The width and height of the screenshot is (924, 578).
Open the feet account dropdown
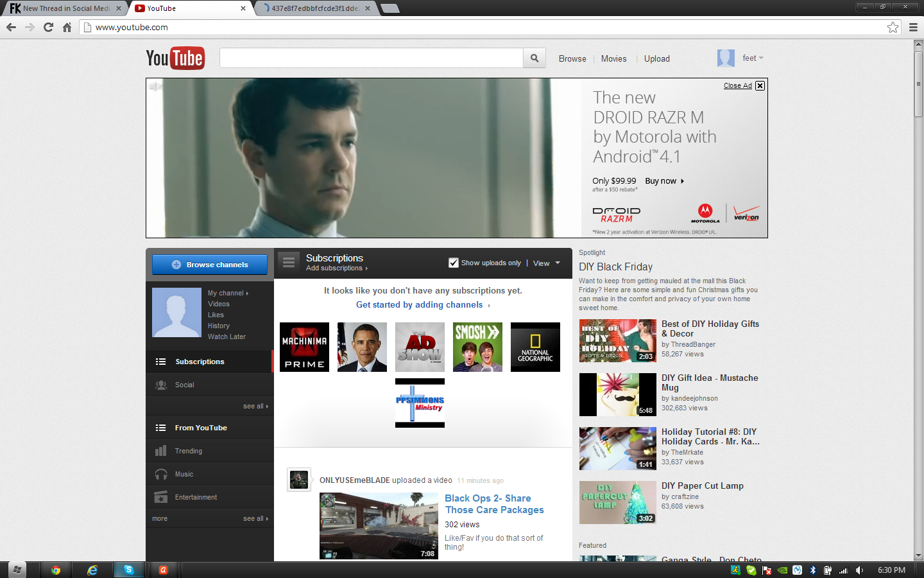753,58
